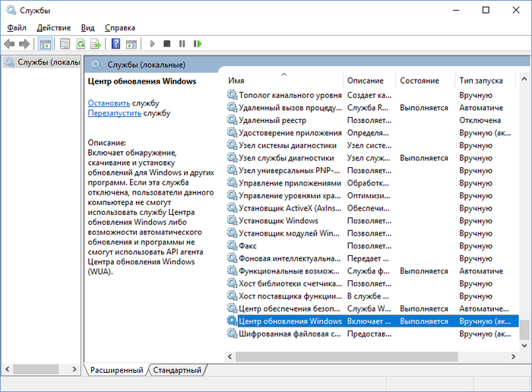Open the Файл menu
The height and width of the screenshot is (392, 532).
click(17, 27)
